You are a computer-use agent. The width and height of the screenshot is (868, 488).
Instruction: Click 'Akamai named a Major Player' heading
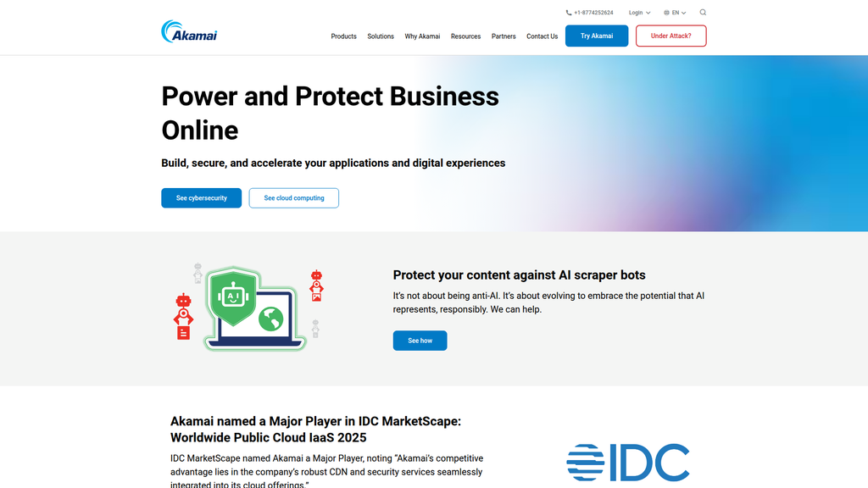(x=315, y=430)
